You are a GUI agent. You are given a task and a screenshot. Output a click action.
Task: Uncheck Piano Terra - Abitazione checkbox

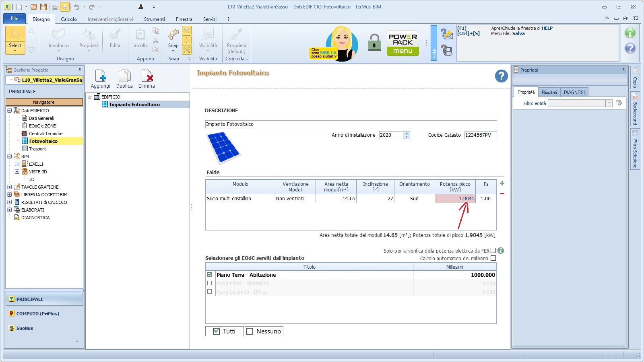coord(209,275)
